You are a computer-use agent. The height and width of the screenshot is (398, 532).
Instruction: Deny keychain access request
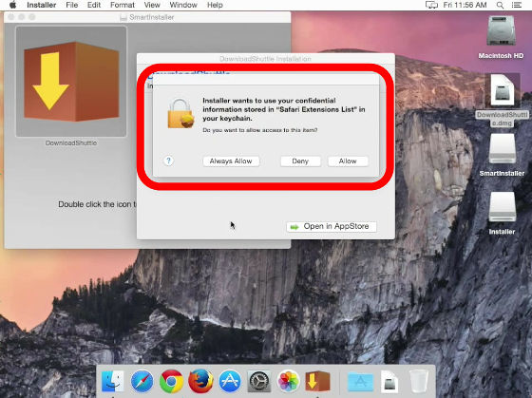coord(300,161)
